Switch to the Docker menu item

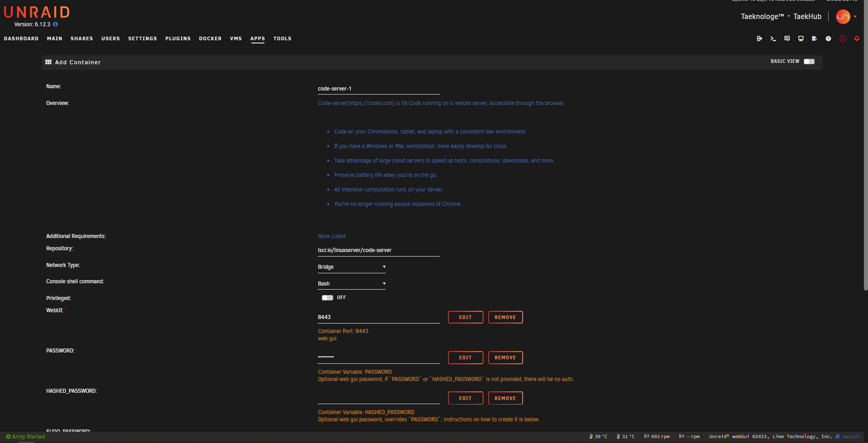point(210,38)
